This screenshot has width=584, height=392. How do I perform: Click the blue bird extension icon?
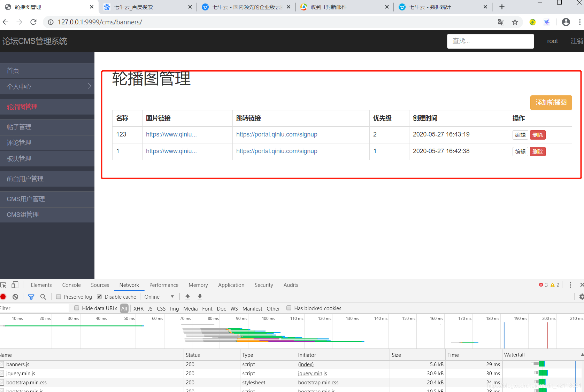[547, 22]
